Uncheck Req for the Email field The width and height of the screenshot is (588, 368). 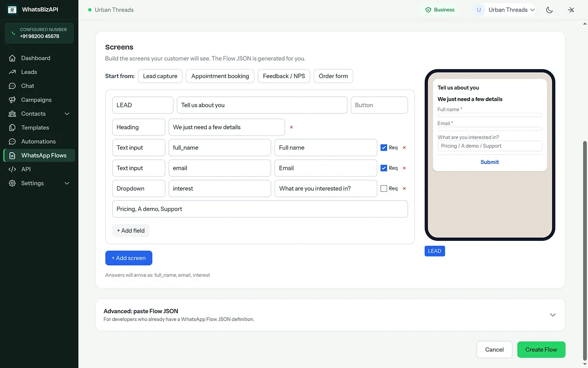click(x=384, y=168)
